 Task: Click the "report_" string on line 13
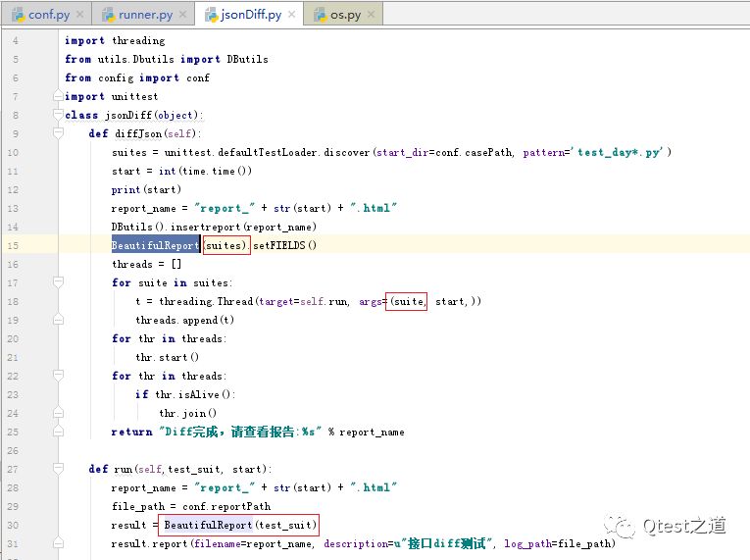[x=225, y=208]
